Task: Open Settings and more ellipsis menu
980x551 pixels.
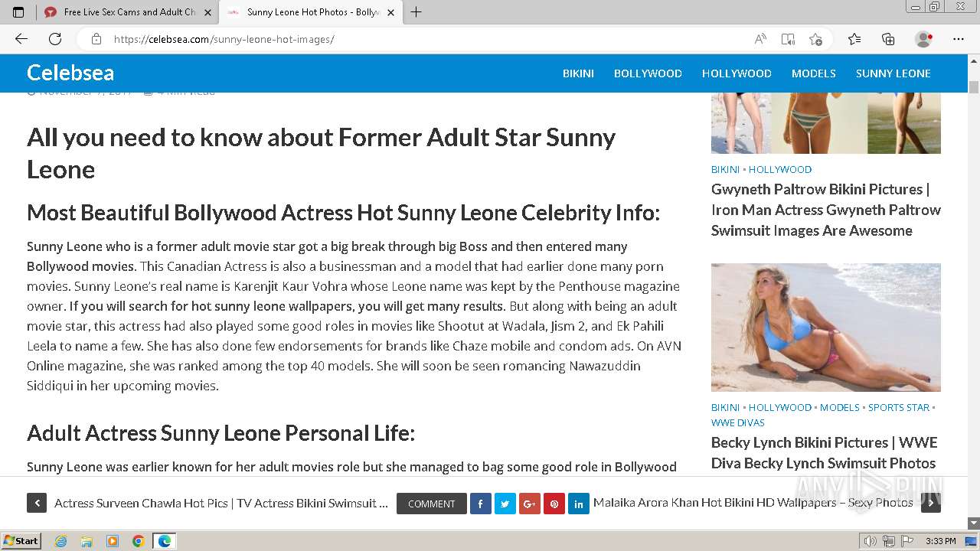Action: (959, 39)
